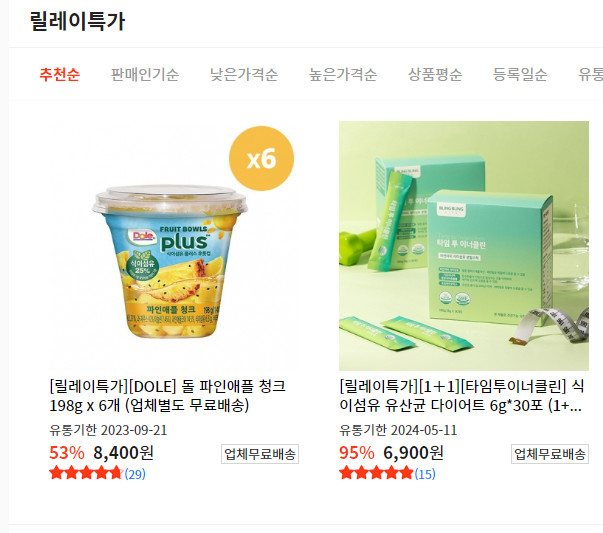Image resolution: width=603 pixels, height=533 pixels.
Task: View the (29) reviews count
Action: click(135, 474)
